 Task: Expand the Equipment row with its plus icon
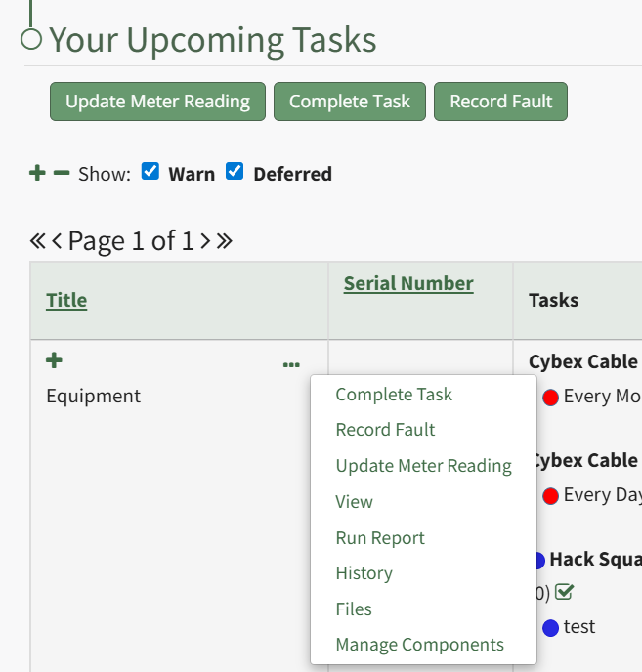(54, 361)
